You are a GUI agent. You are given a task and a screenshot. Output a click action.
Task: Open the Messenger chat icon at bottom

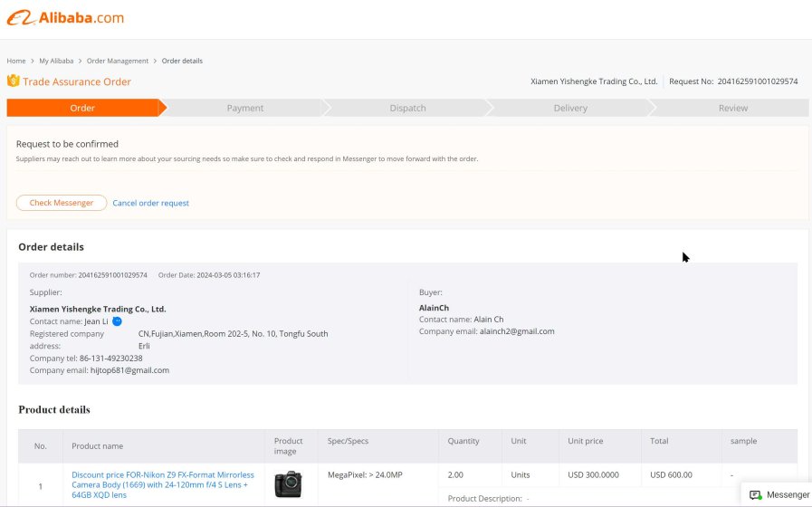tap(756, 495)
